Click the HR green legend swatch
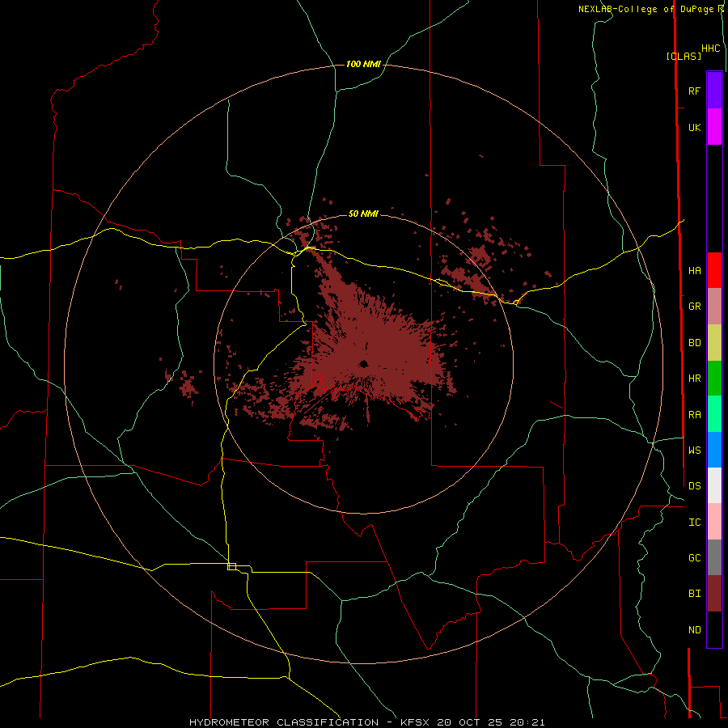 click(x=714, y=379)
